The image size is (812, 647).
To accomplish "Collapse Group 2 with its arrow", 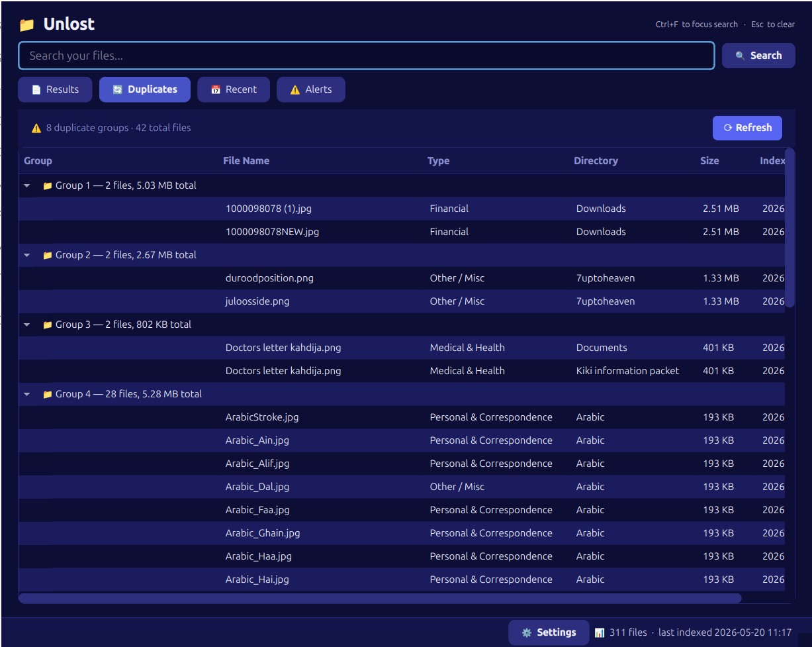I will (x=27, y=256).
